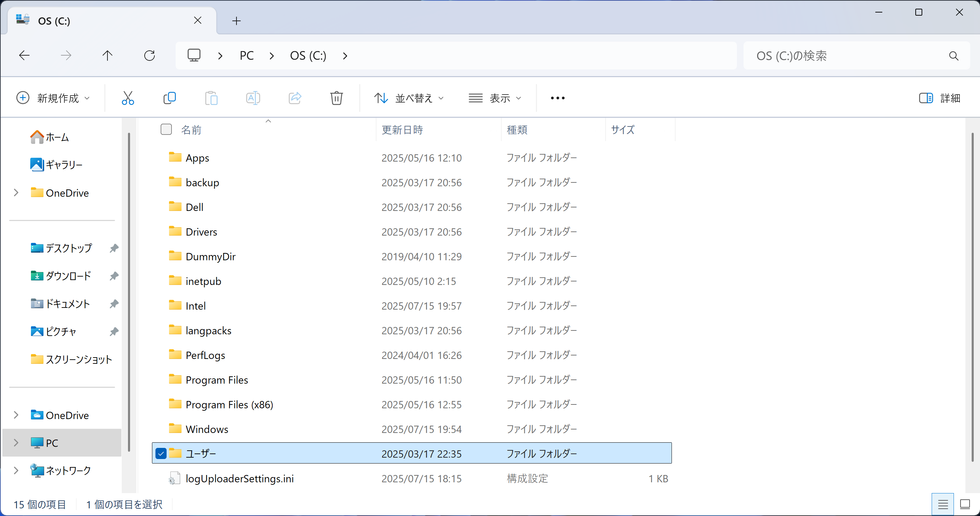
Task: Open the three-dot See more menu
Action: click(x=558, y=98)
